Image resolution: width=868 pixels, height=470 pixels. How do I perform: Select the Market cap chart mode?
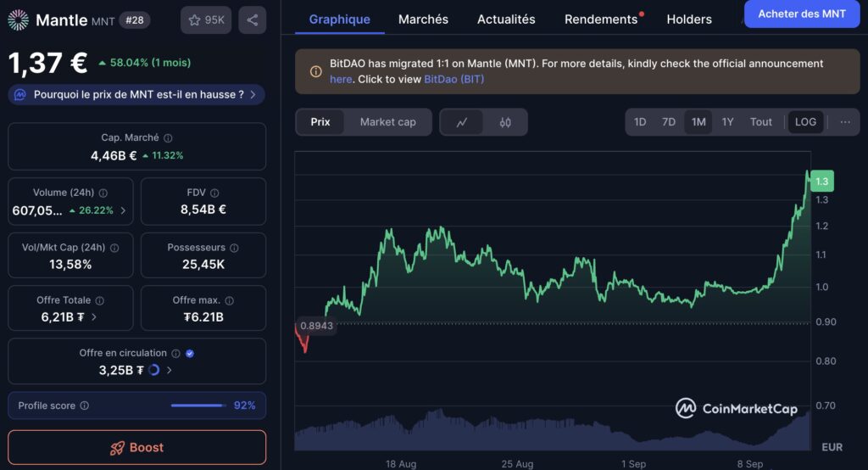387,122
